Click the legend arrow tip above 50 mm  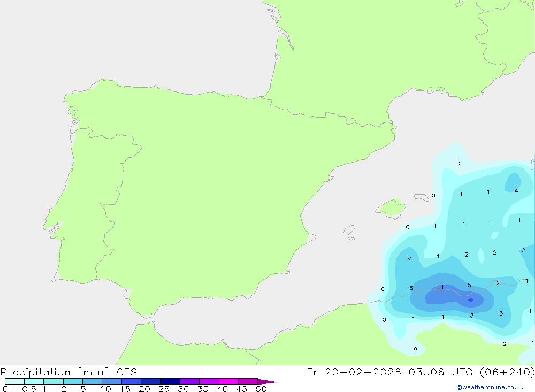click(x=267, y=382)
